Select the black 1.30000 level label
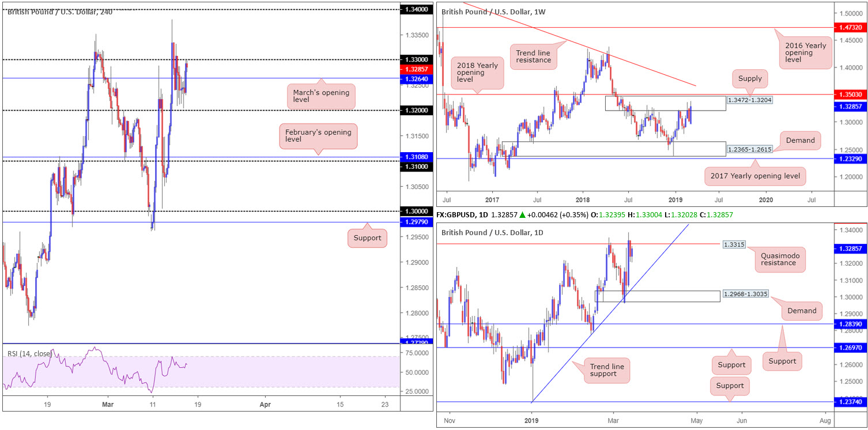Screen dimensions: 868x430 (416, 212)
